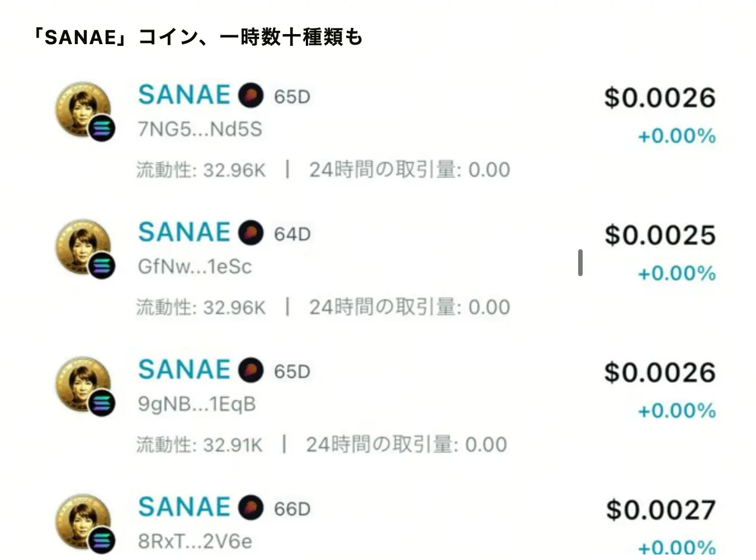Image resolution: width=756 pixels, height=560 pixels.
Task: Click the dark badge next to the 66D SANAE token
Action: coord(251,509)
